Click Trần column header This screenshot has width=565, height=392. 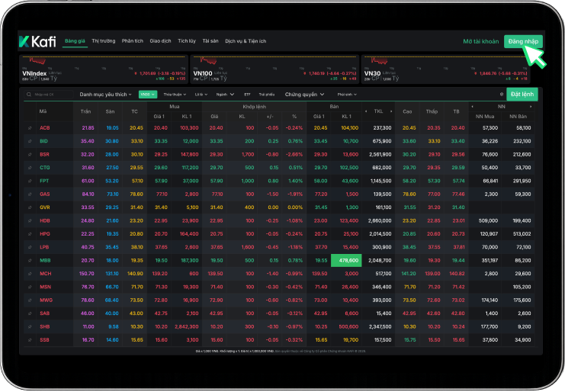click(85, 111)
